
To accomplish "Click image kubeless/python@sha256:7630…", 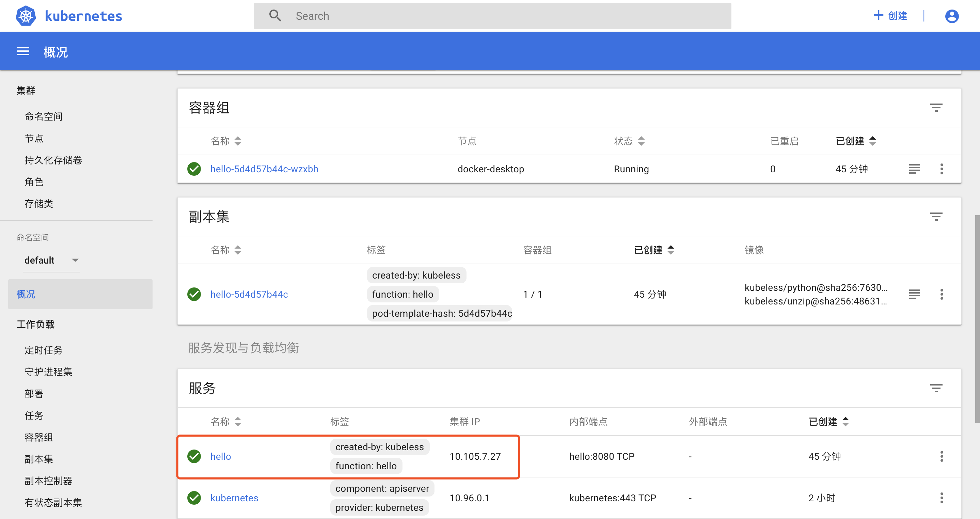I will point(816,287).
